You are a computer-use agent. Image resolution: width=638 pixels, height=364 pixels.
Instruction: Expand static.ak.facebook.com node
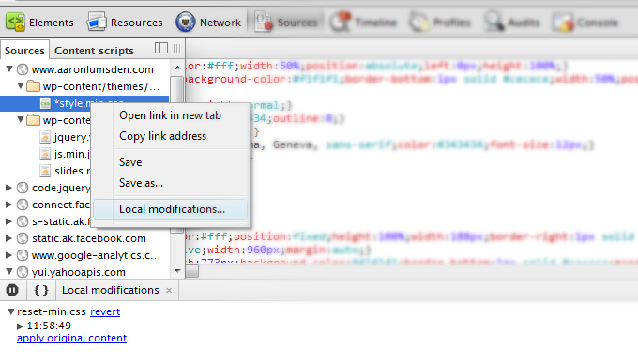point(8,238)
